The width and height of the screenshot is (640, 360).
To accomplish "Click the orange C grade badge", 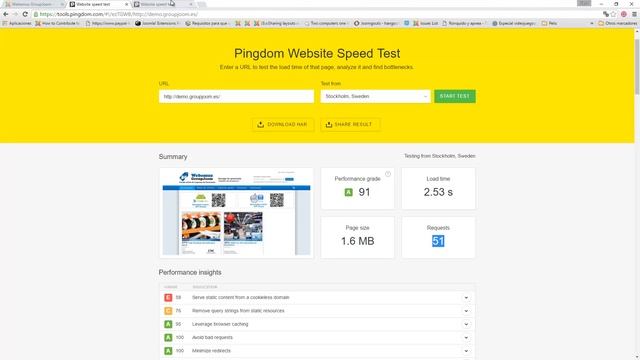I will coord(168,311).
